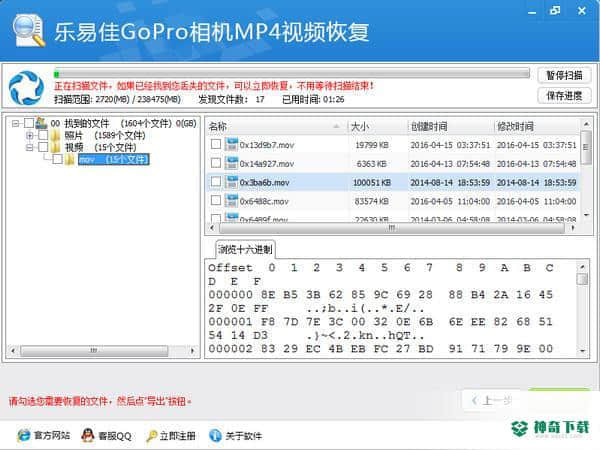Click file icon of 0x3ba6b.mov
This screenshot has height=450, width=600.
point(231,182)
